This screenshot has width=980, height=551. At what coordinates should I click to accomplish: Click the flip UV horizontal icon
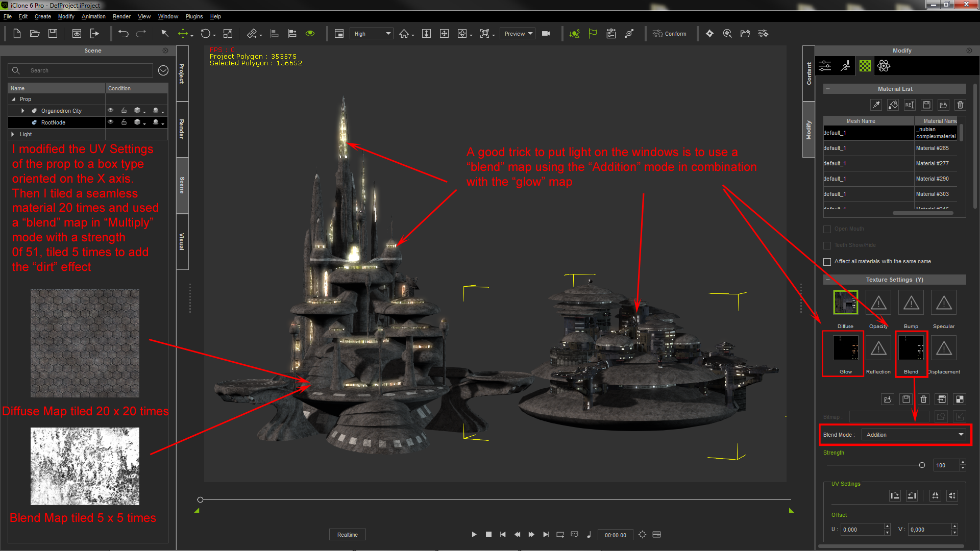[935, 495]
